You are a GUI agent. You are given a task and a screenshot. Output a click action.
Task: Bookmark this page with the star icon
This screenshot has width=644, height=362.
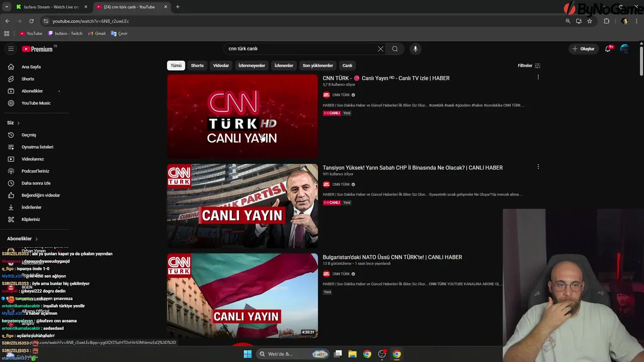590,21
